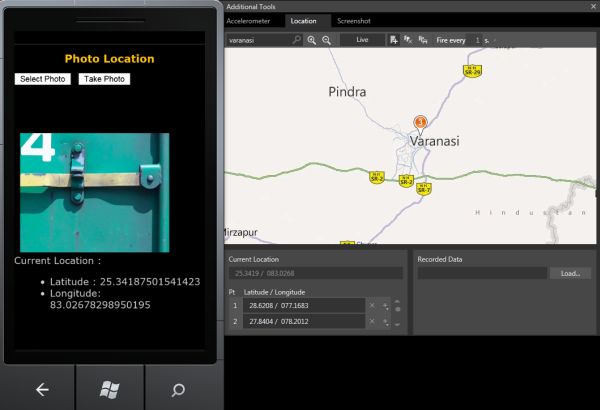Screen dimensions: 600x410
Task: Click the Mirzapur label on the map
Action: point(241,232)
